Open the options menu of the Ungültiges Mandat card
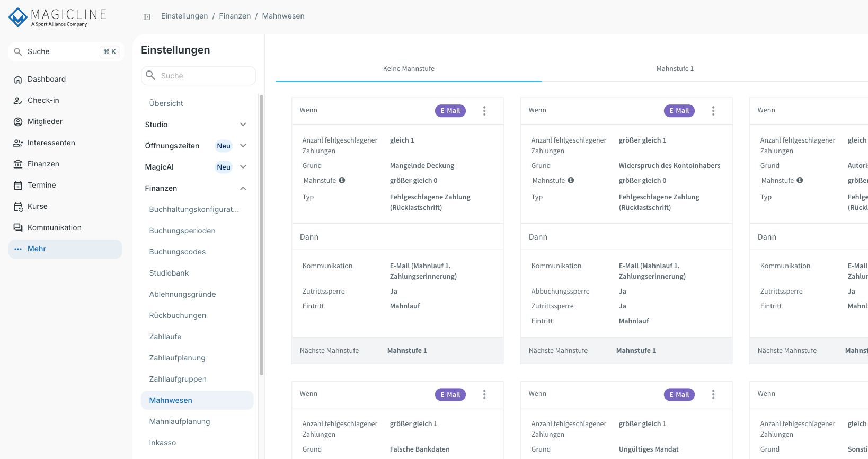Screen dimensions: 868x459 (713, 394)
